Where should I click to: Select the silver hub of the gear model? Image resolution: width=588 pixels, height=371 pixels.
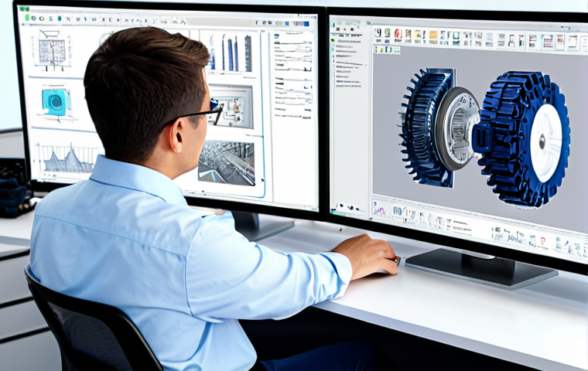(457, 128)
